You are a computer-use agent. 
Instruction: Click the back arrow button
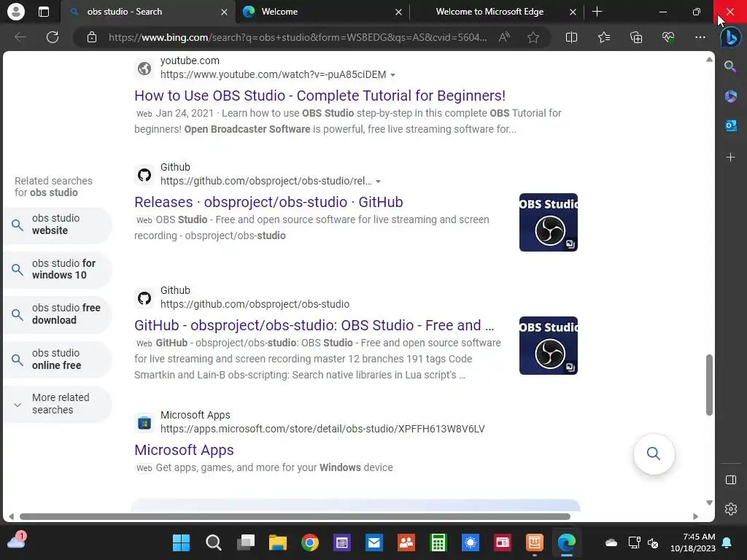click(20, 37)
